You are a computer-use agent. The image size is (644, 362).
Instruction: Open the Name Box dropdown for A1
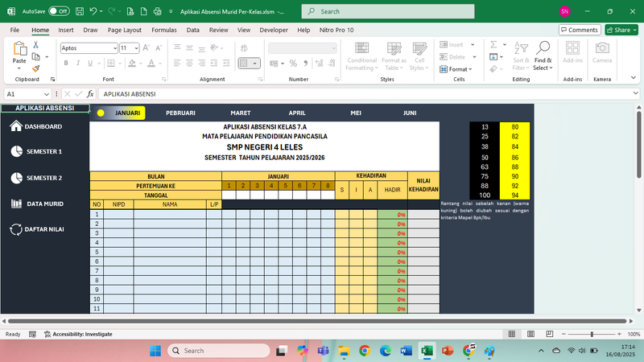[47, 94]
